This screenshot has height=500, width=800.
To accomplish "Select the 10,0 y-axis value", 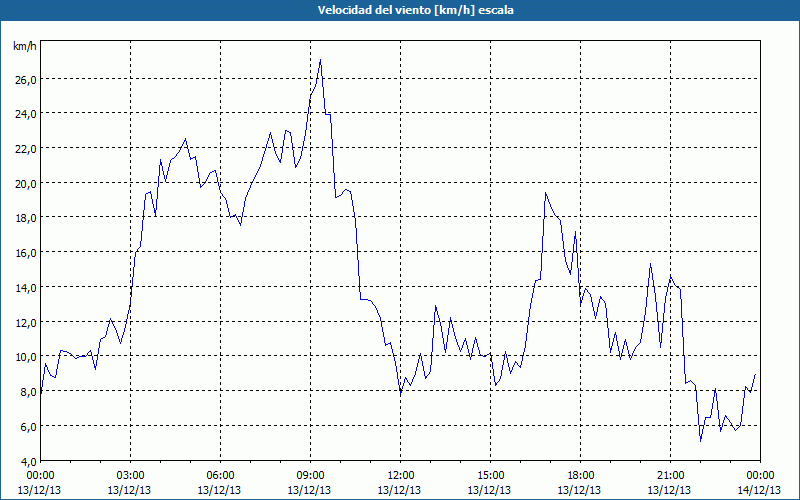I will pos(26,357).
